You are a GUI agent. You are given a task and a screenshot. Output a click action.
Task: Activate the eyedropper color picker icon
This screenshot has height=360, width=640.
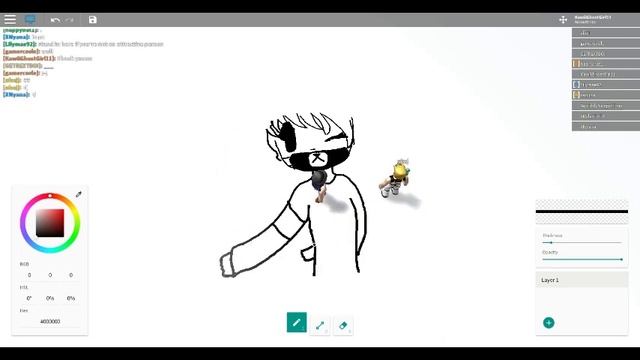[x=78, y=194]
